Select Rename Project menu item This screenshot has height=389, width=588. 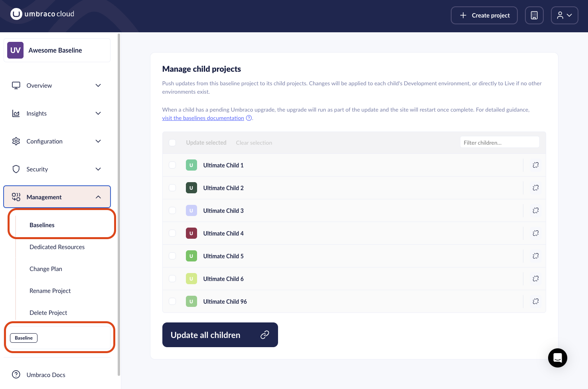(x=50, y=291)
